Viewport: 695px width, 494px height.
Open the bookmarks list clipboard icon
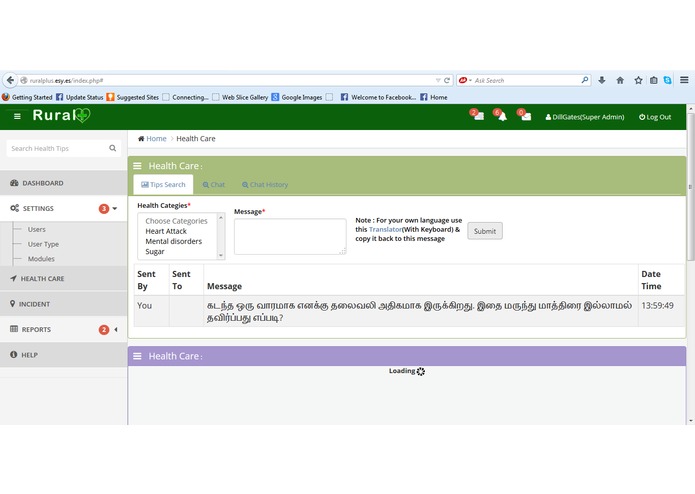click(653, 80)
